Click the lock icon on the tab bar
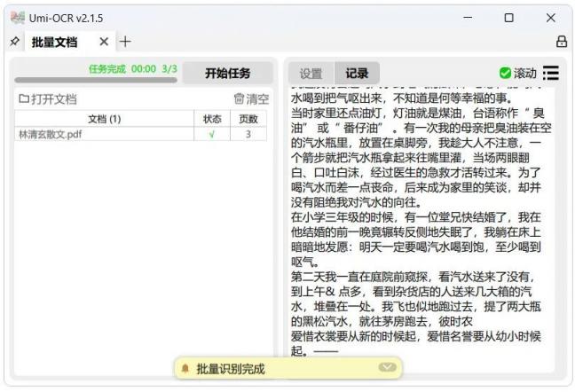This screenshot has width=575, height=392. [x=561, y=42]
